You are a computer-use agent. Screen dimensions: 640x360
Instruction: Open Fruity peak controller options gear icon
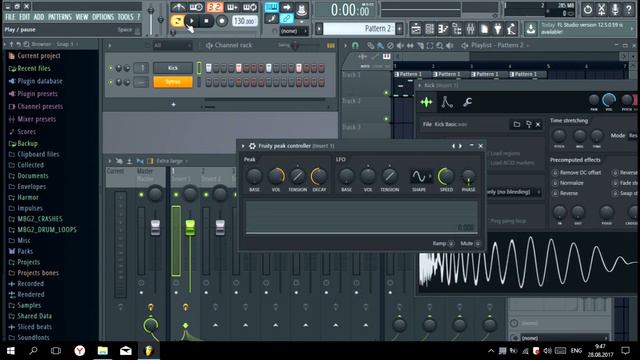[252, 146]
